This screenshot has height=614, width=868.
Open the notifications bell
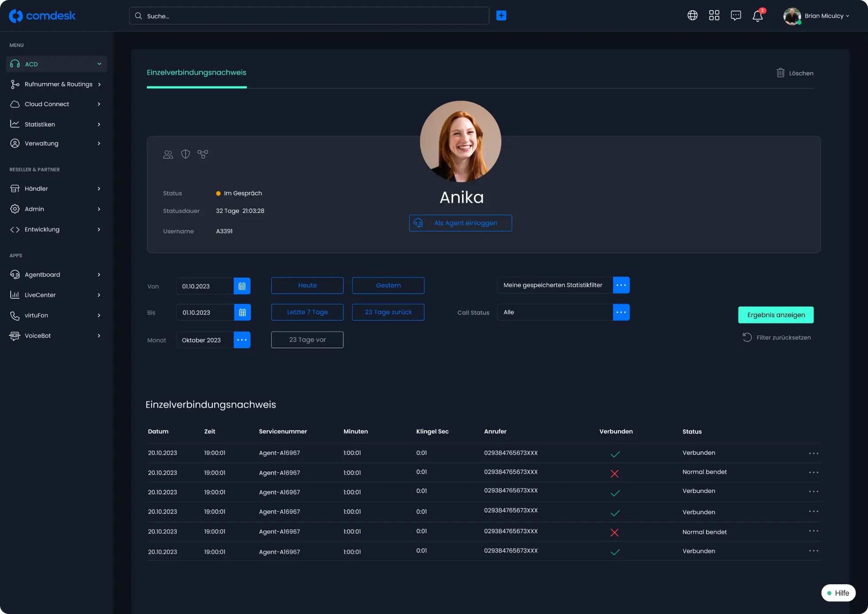[758, 16]
